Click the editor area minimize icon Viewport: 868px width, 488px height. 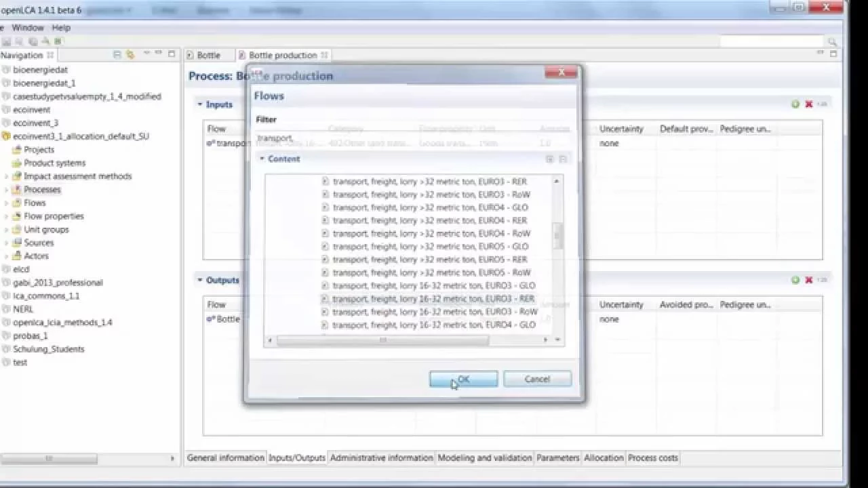pos(821,54)
